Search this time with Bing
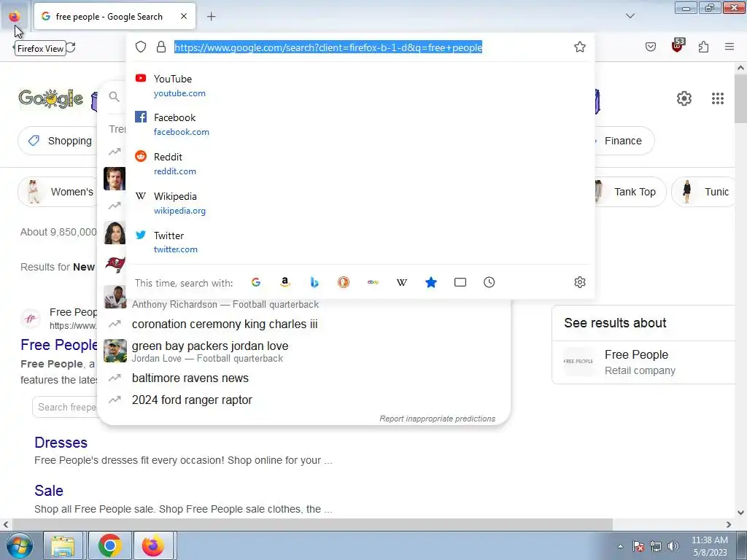The width and height of the screenshot is (747, 560). point(314,282)
